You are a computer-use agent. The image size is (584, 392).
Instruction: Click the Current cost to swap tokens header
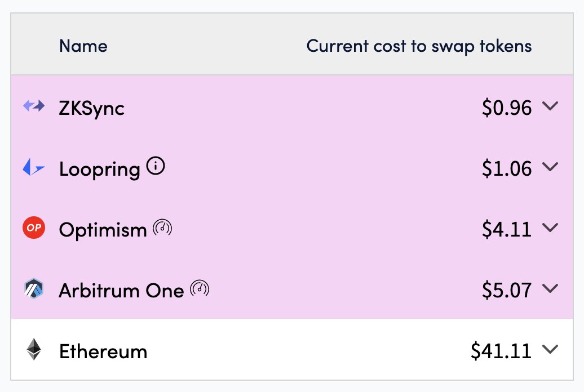[419, 47]
